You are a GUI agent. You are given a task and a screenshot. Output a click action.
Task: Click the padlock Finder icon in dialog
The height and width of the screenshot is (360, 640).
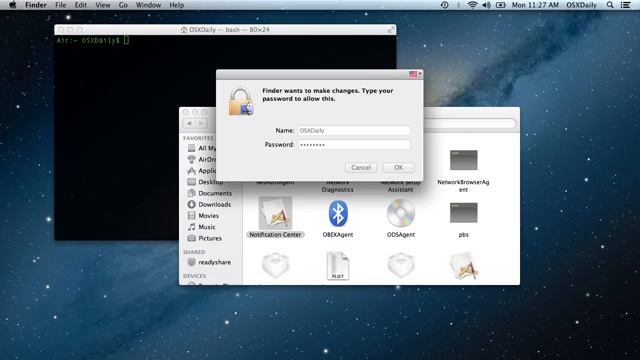pyautogui.click(x=241, y=101)
